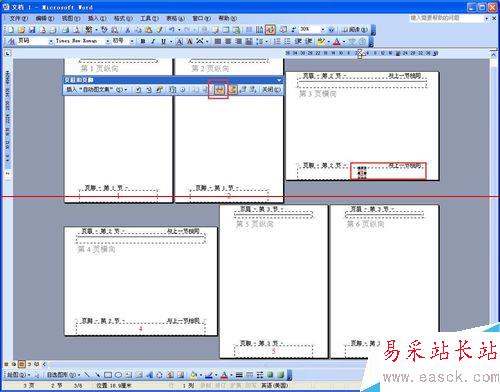Open the 绘图 (Draw) dropdown menu

tap(19, 375)
